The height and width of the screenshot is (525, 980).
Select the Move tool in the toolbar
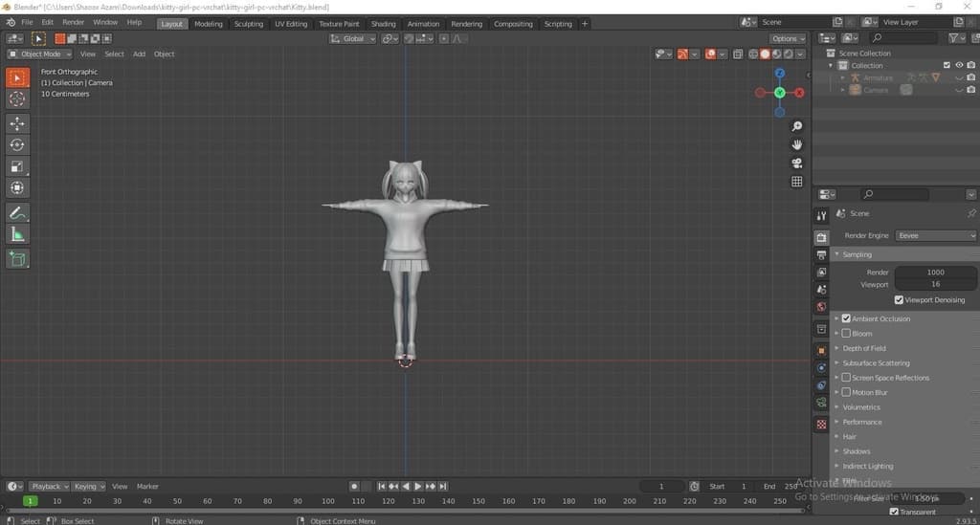[17, 123]
